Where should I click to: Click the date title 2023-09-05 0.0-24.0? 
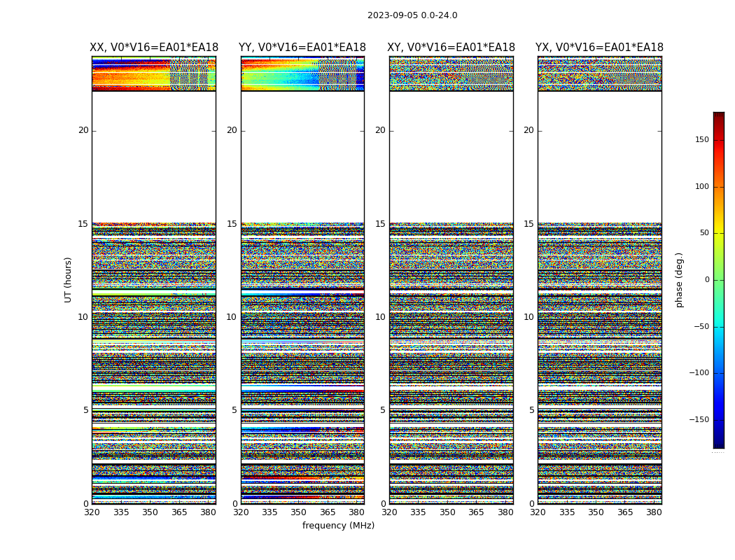click(x=412, y=15)
